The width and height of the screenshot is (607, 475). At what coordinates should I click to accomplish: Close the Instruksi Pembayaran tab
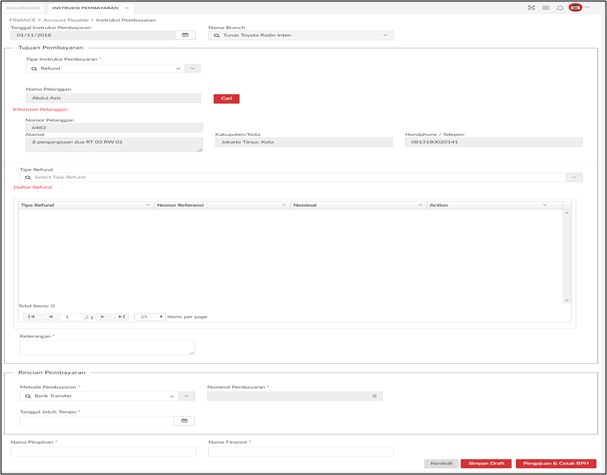point(126,8)
